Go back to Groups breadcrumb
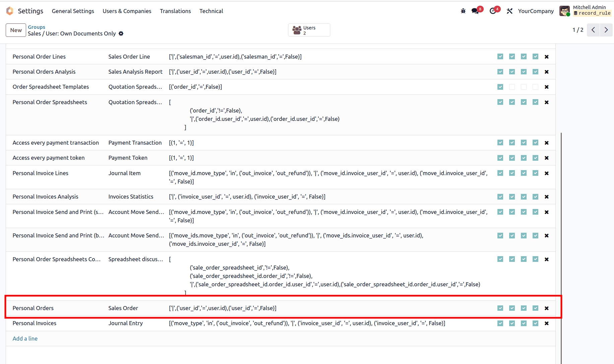The image size is (614, 364). pyautogui.click(x=37, y=27)
